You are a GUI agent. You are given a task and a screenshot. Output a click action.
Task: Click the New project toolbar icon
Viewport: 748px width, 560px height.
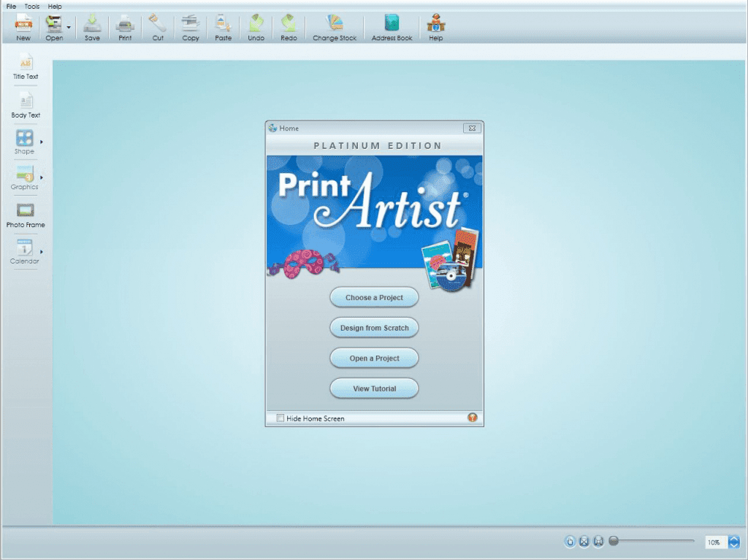click(x=23, y=27)
